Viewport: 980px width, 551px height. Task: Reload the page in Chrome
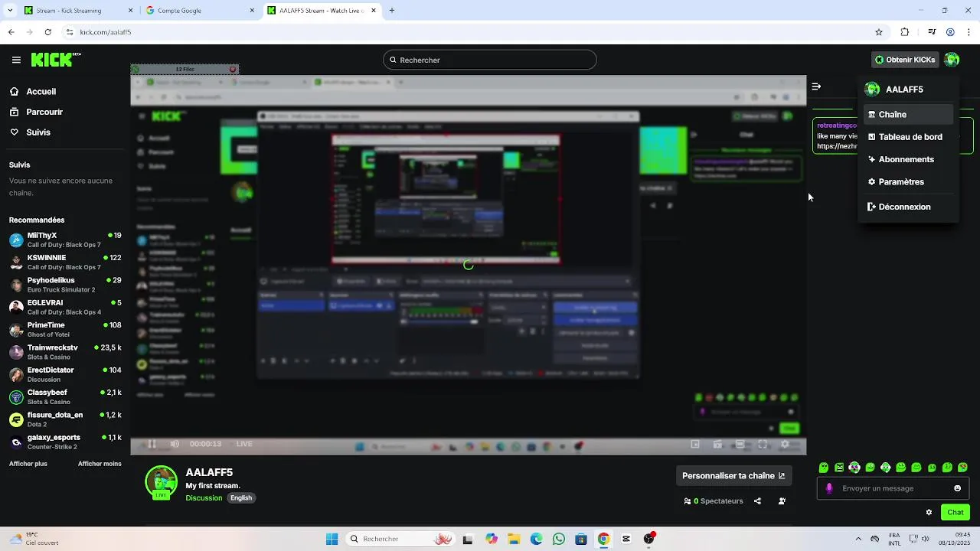tap(48, 32)
